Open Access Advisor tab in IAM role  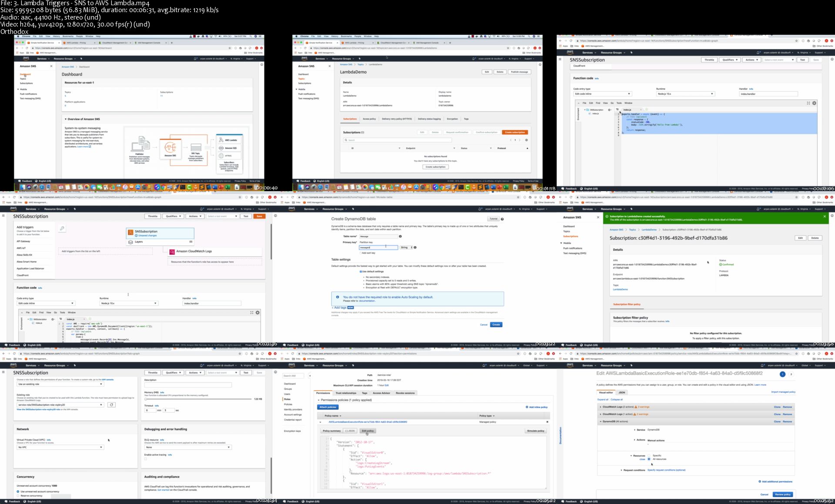coord(381,393)
